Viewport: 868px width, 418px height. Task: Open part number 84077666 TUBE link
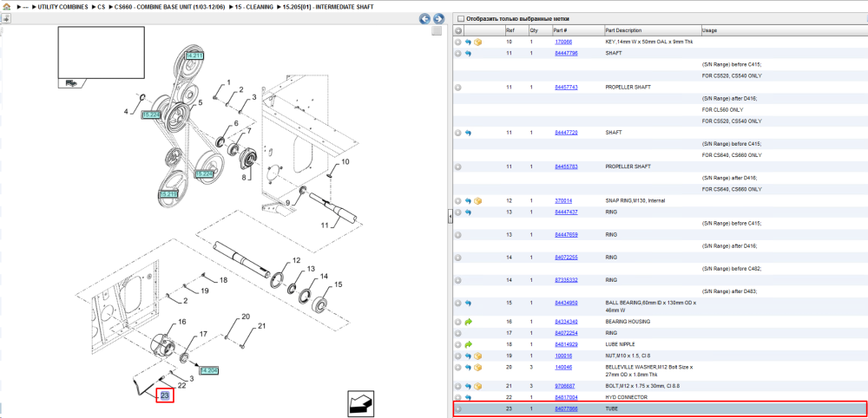click(x=566, y=408)
